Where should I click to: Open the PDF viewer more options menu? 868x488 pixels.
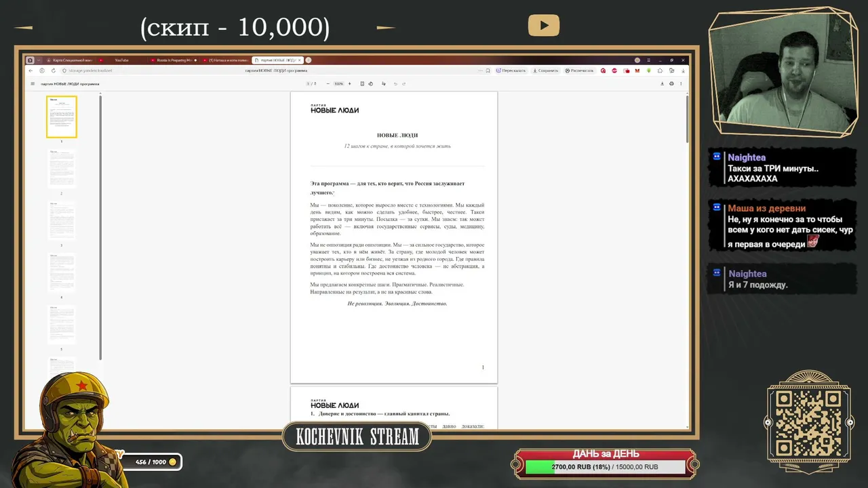point(681,84)
